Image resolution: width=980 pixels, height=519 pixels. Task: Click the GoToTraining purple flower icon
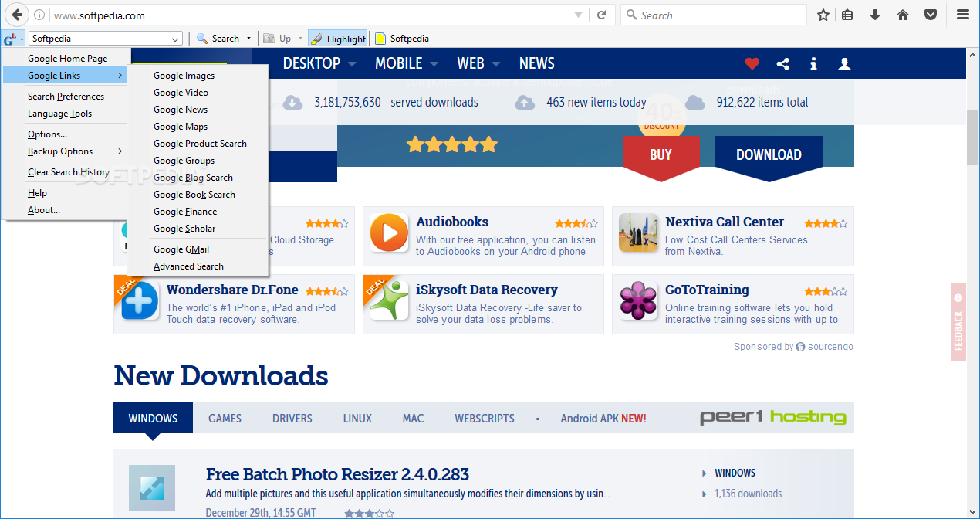(638, 301)
